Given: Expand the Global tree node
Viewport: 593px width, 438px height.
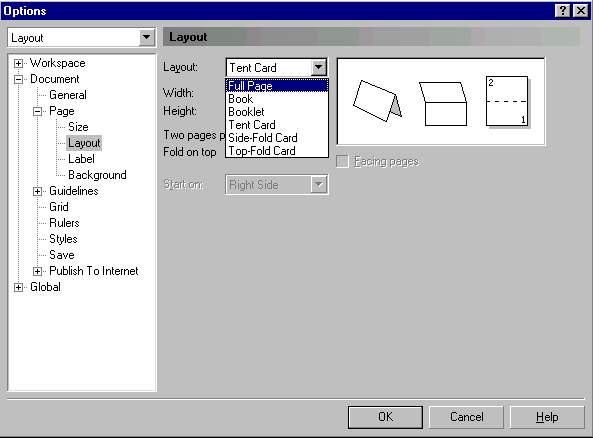Looking at the screenshot, I should pyautogui.click(x=18, y=287).
